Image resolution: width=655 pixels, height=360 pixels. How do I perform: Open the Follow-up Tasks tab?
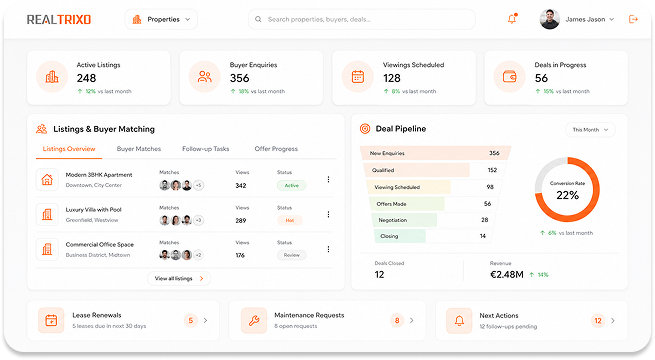[206, 149]
